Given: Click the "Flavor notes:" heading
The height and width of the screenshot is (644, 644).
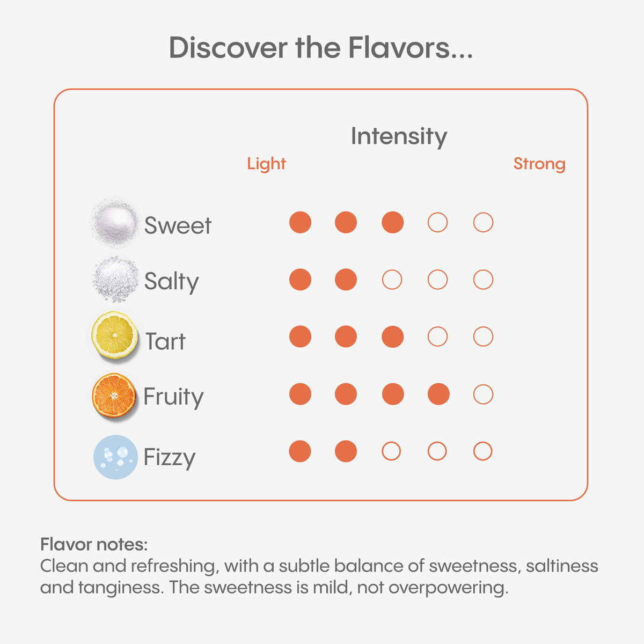Looking at the screenshot, I should click(x=94, y=545).
